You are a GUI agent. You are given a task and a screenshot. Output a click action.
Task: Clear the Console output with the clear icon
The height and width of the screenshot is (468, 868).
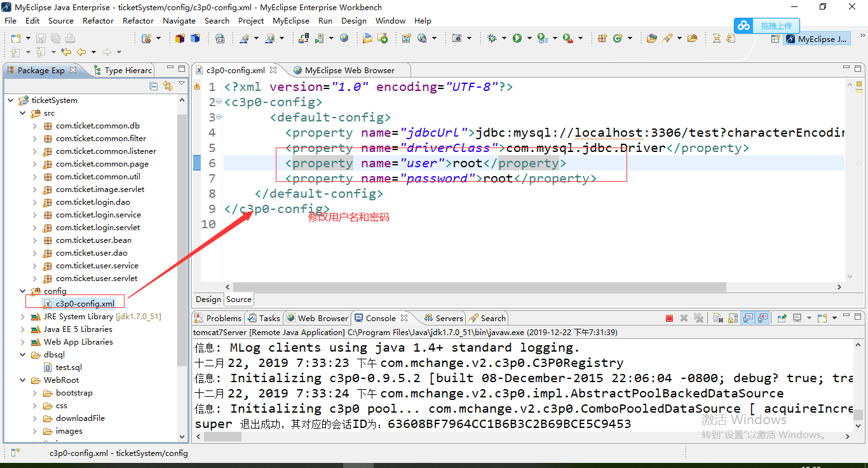(x=717, y=318)
